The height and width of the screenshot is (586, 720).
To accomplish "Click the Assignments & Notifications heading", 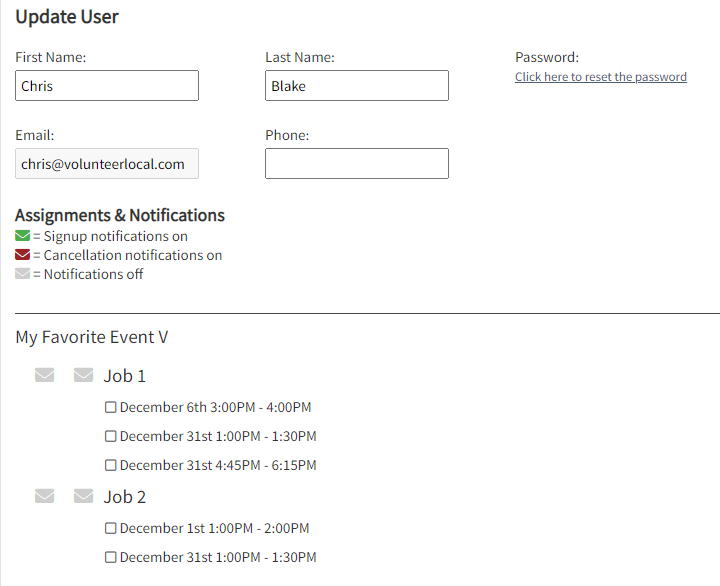I will (x=120, y=215).
